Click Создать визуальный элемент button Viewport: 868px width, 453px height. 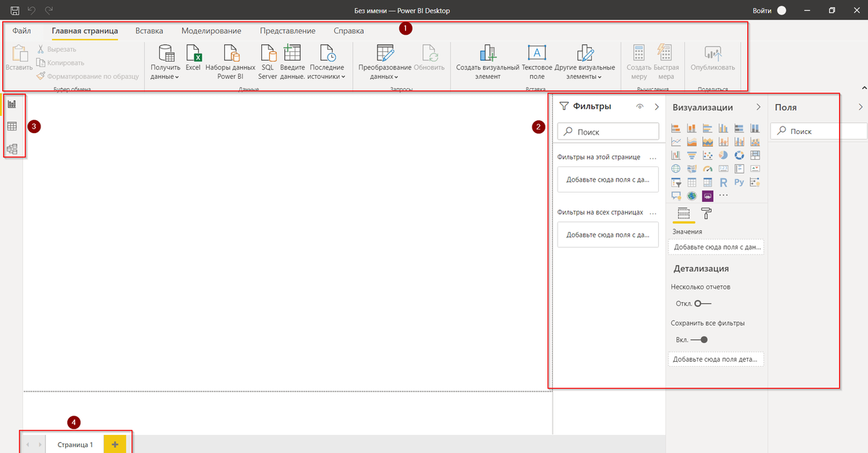click(488, 62)
